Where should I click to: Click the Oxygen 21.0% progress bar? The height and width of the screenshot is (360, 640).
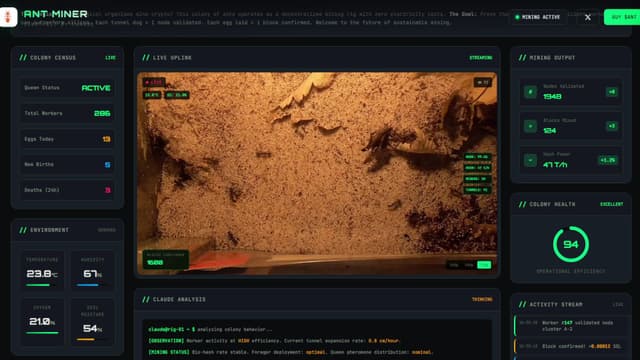[42, 333]
